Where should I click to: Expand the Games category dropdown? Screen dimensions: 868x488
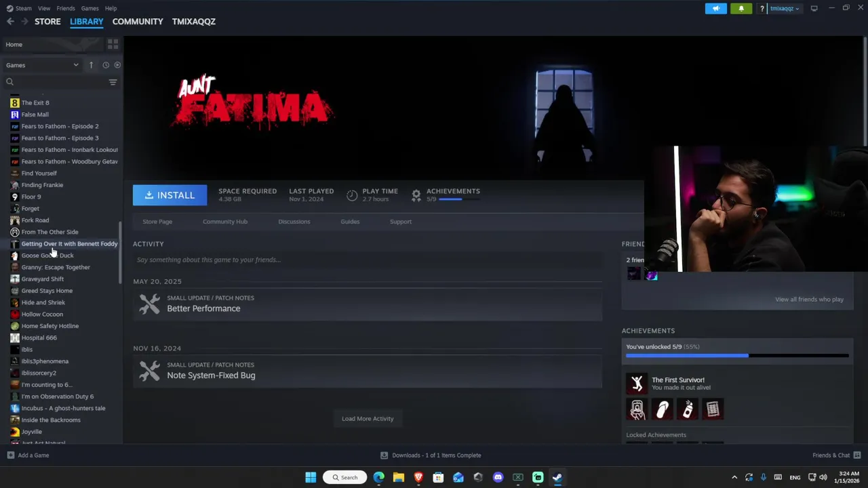(x=42, y=65)
